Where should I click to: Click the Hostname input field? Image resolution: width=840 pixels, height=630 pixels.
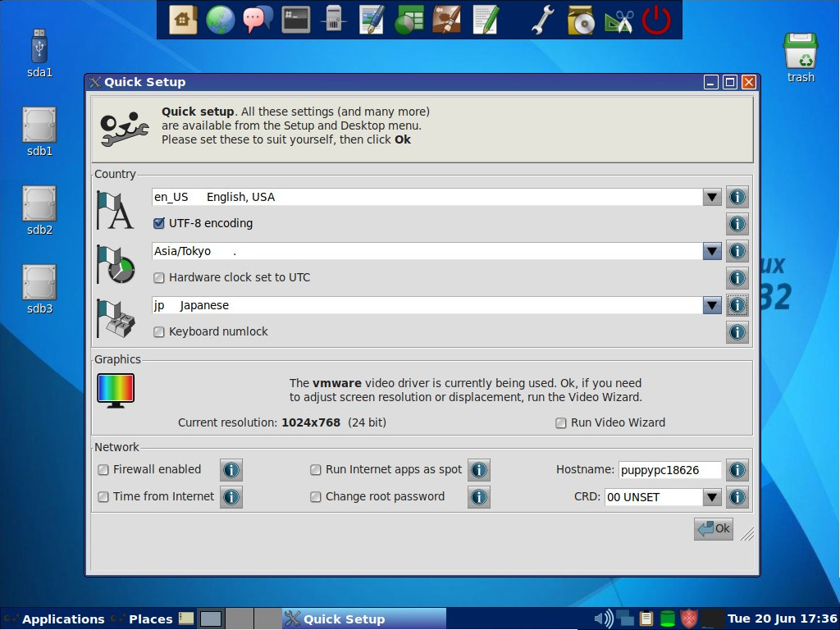tap(669, 470)
